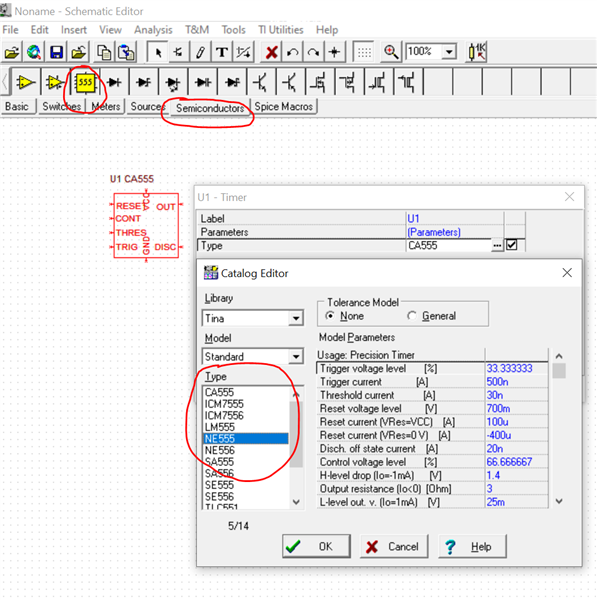Select the General tolerance model radio

click(x=411, y=316)
